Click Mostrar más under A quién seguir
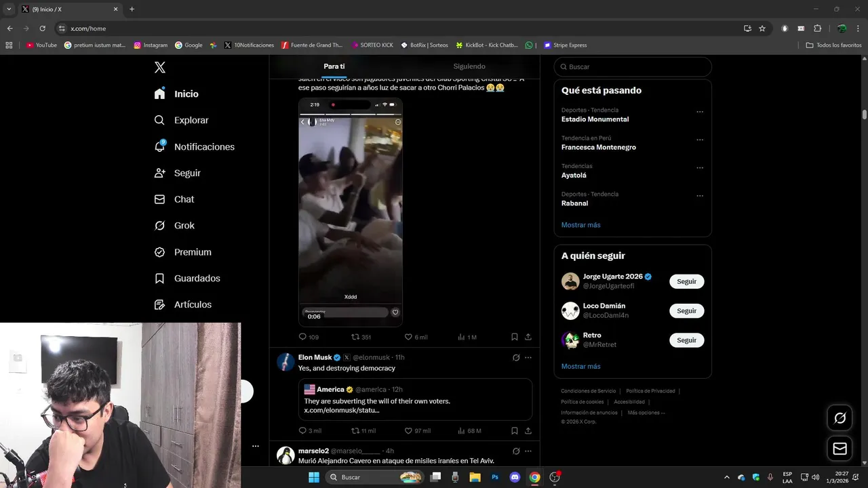Screen dimensions: 868x488 click(x=580, y=367)
